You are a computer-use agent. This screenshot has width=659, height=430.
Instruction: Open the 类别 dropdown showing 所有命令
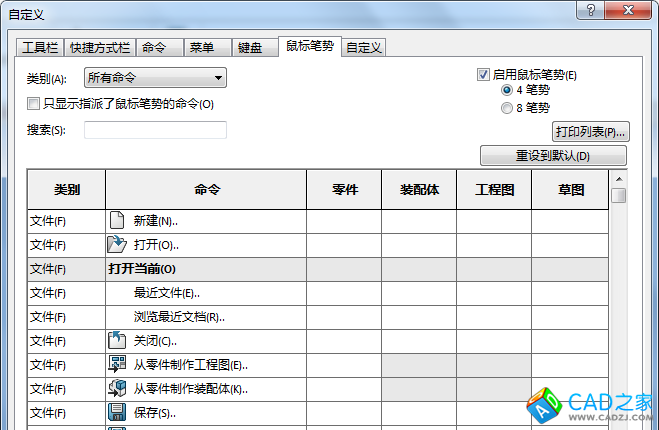155,78
